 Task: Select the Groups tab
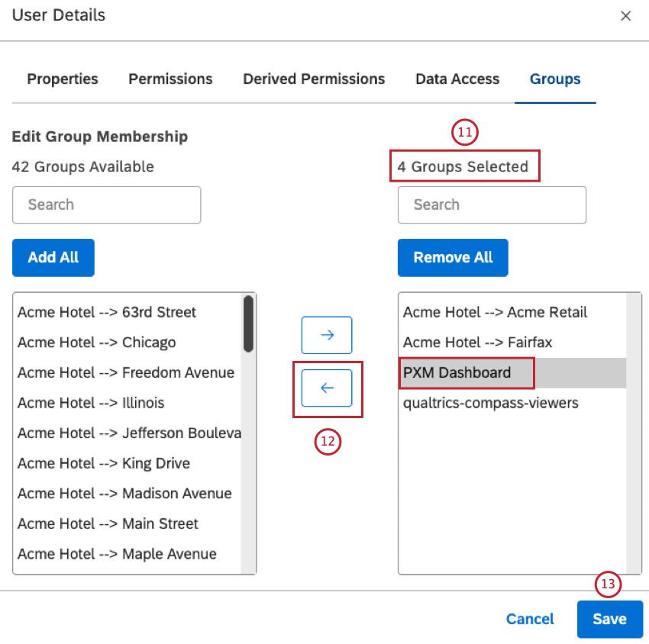[555, 79]
